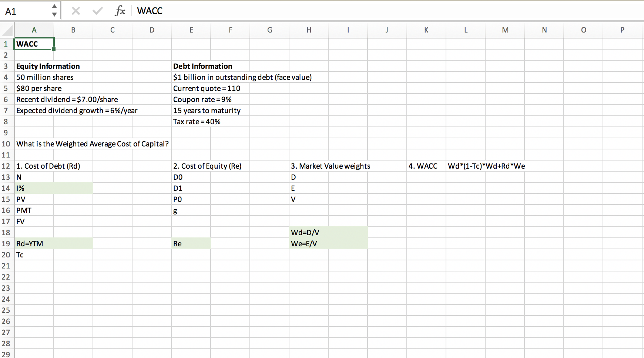Click the 'FV' label cell
The height and width of the screenshot is (358, 644).
pyautogui.click(x=34, y=222)
